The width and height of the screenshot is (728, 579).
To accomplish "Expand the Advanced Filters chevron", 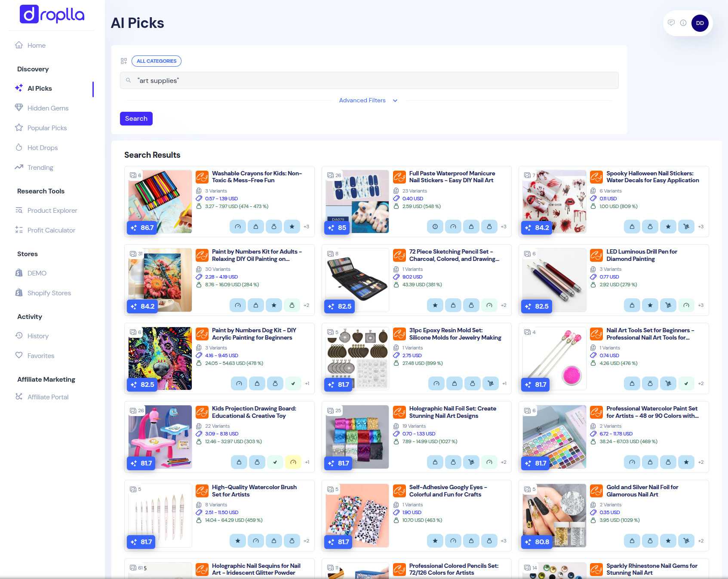I will tap(395, 101).
